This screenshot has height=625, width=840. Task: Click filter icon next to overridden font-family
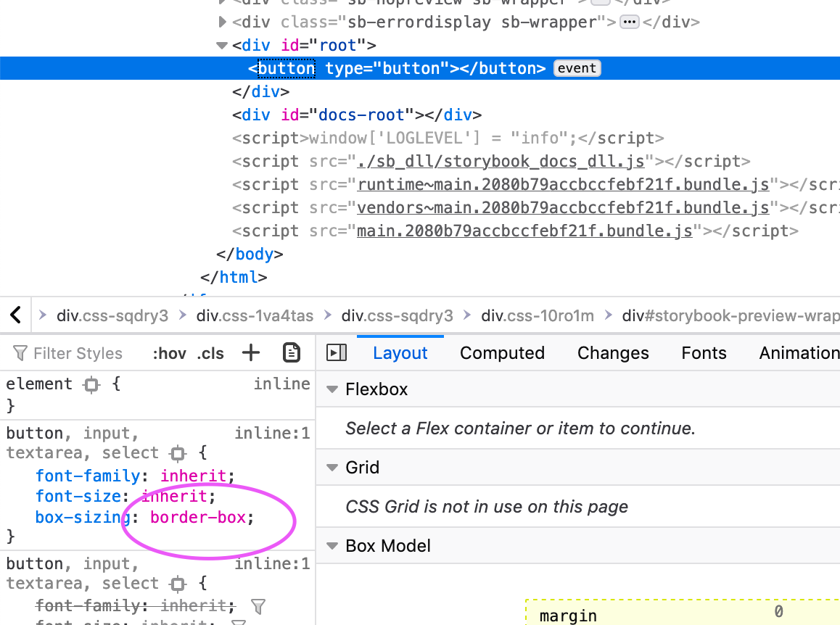(x=258, y=606)
